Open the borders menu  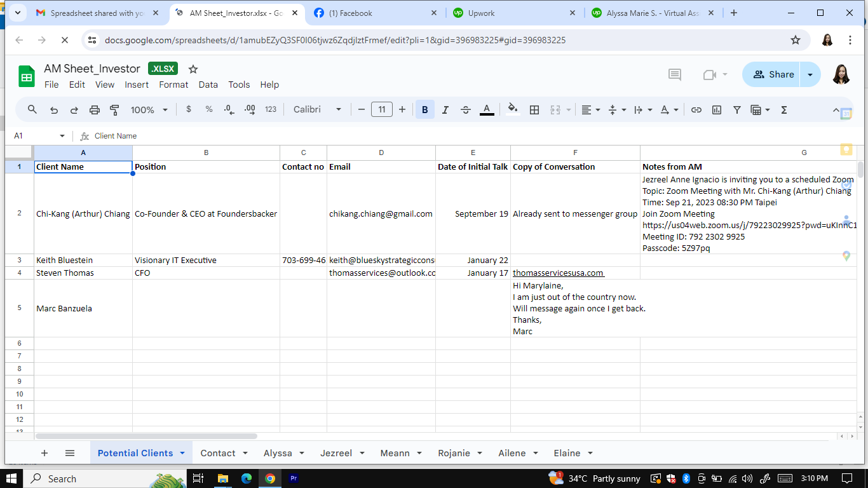pyautogui.click(x=534, y=110)
